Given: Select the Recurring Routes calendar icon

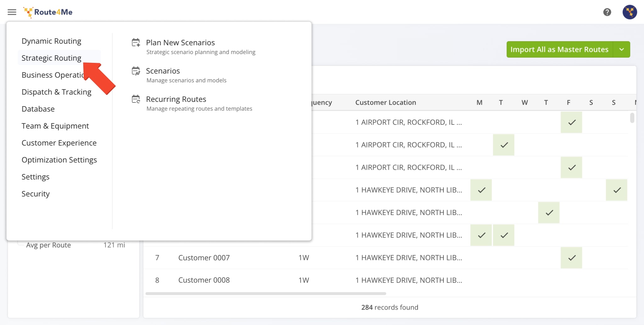Looking at the screenshot, I should point(136,99).
